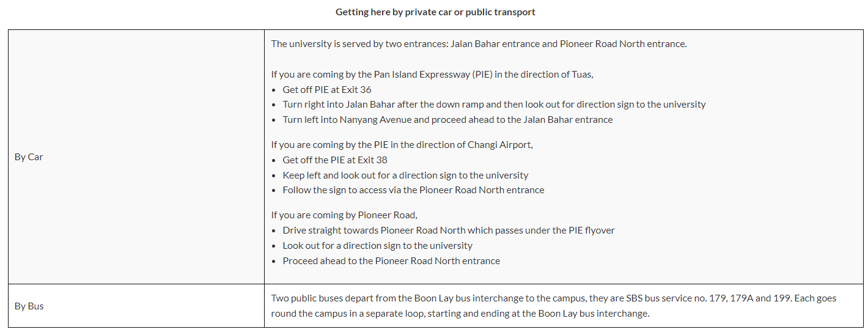Click the "Turn right into Jalan Bahar" step
Image resolution: width=868 pixels, height=332 pixels.
(493, 105)
